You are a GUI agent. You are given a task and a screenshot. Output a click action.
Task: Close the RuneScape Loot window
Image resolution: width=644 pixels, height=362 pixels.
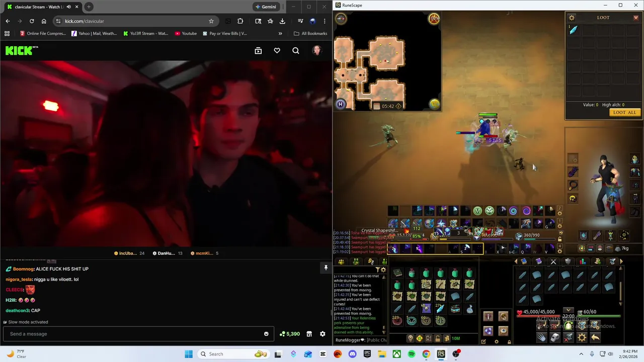(635, 18)
